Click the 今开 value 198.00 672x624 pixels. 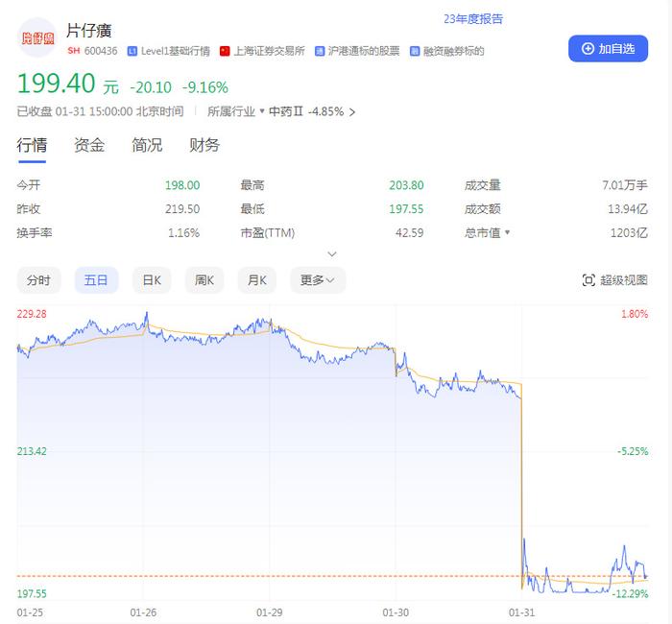(x=182, y=185)
